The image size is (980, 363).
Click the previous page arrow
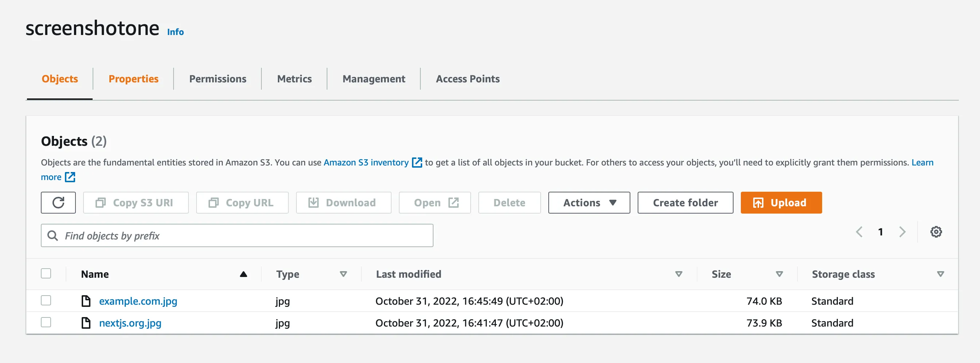pos(859,232)
